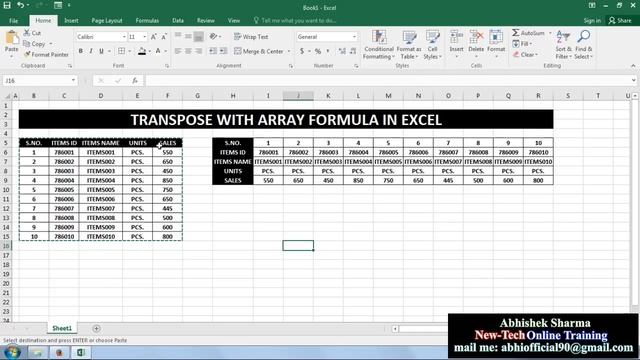Switch to the Insert tab
Screen dimensions: 640x360
point(71,20)
